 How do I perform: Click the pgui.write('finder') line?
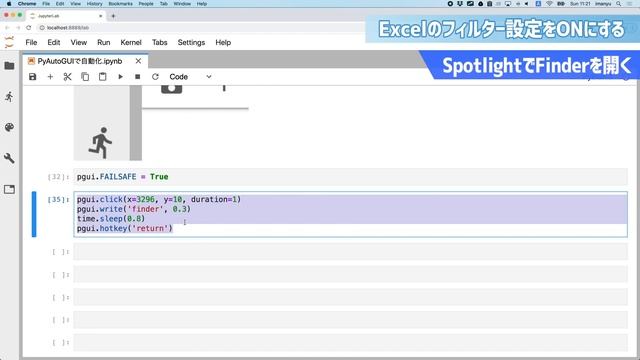point(133,209)
